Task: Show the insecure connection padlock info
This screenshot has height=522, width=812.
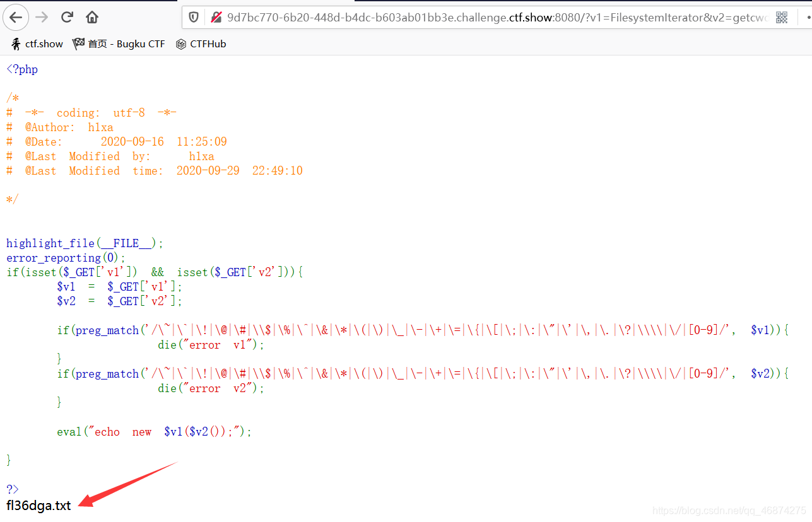Action: tap(216, 17)
